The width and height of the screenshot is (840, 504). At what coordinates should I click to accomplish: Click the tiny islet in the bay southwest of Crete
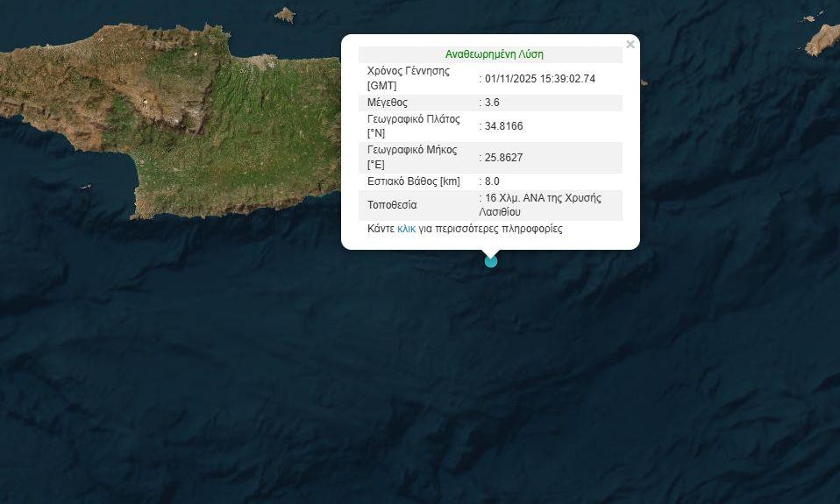coord(85,186)
